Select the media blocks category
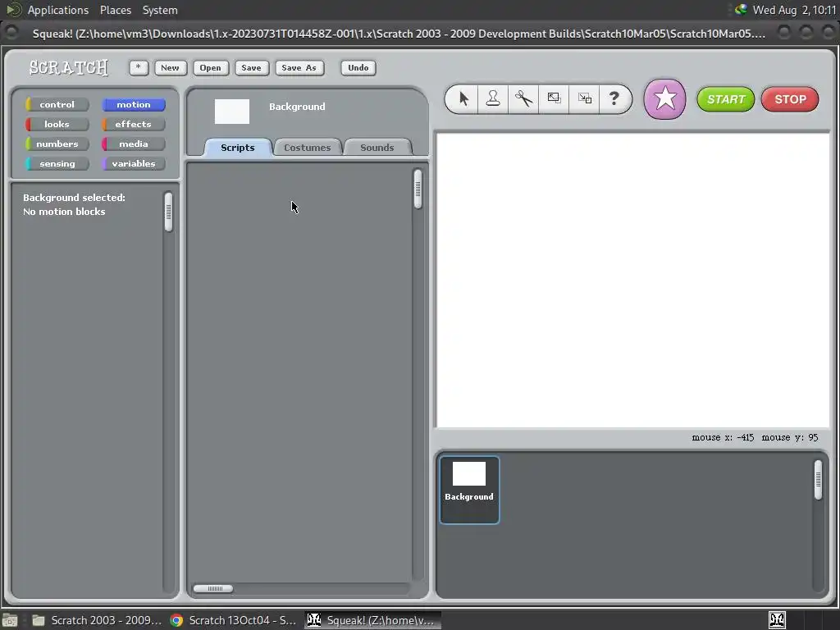The height and width of the screenshot is (630, 840). click(x=134, y=144)
